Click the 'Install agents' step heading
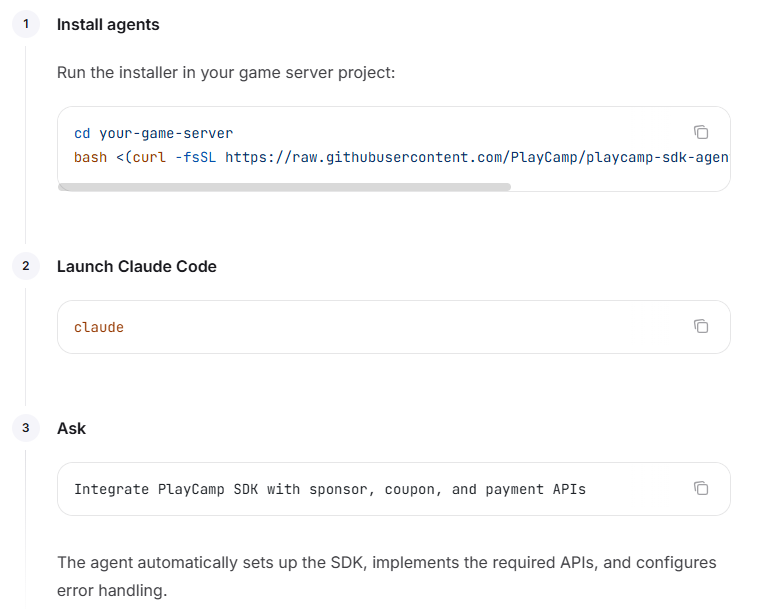This screenshot has width=770, height=609. [108, 25]
